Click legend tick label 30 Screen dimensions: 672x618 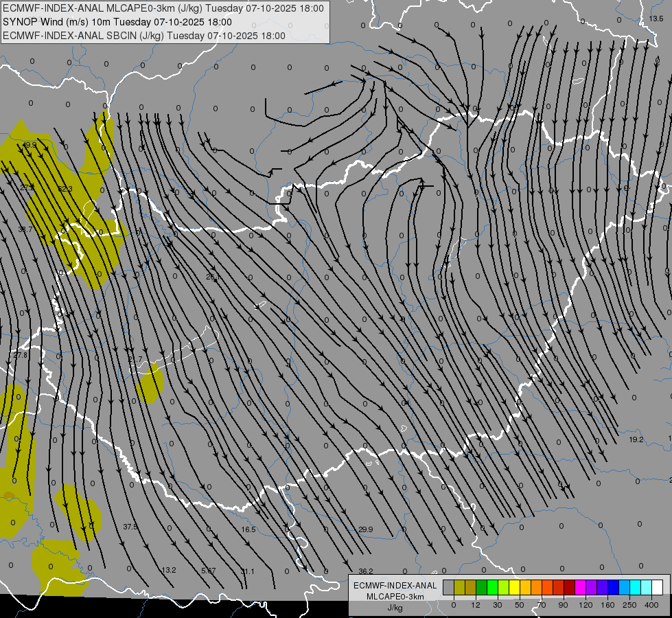498,605
